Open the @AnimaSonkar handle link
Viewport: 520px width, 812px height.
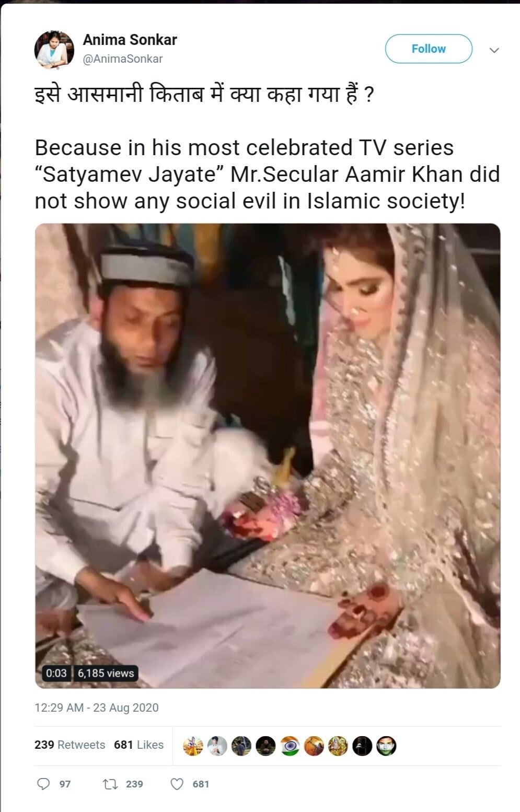click(123, 59)
